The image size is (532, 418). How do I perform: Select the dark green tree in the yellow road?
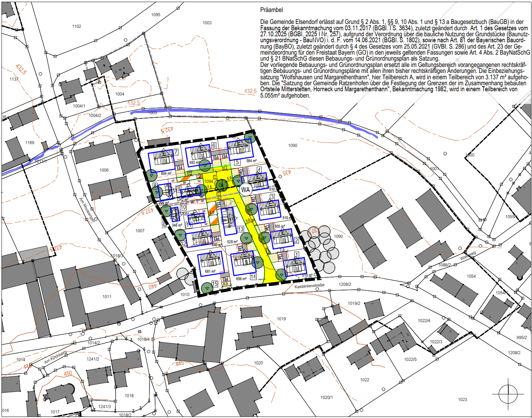(x=222, y=185)
